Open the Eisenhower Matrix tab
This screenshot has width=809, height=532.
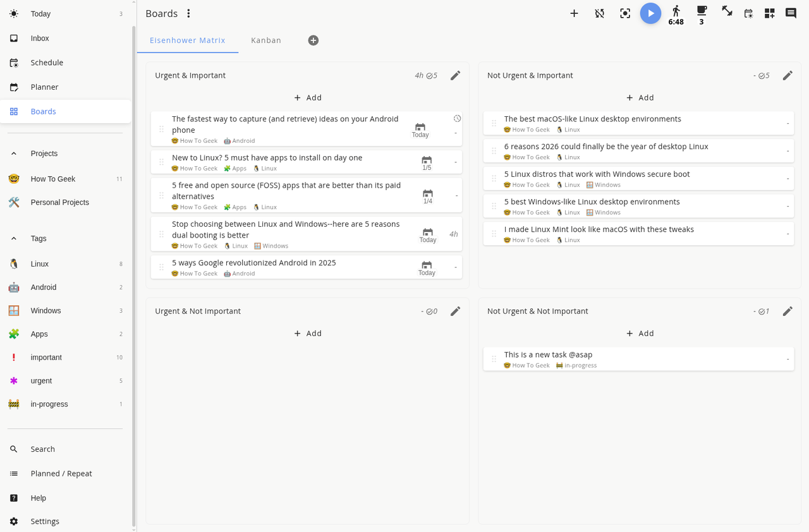point(187,40)
